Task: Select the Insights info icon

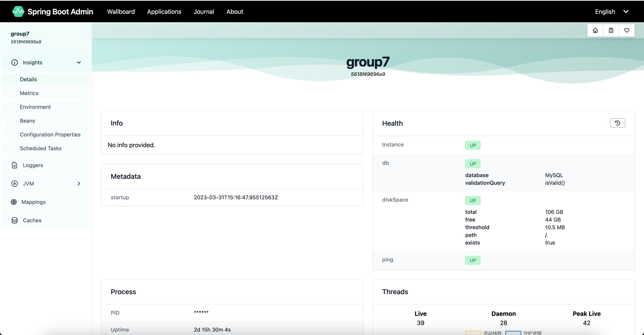Action: coord(14,62)
